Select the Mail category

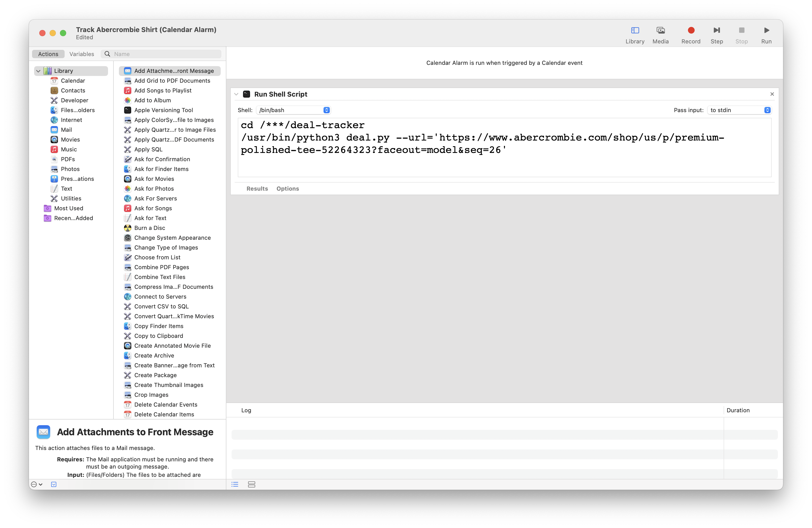point(66,130)
